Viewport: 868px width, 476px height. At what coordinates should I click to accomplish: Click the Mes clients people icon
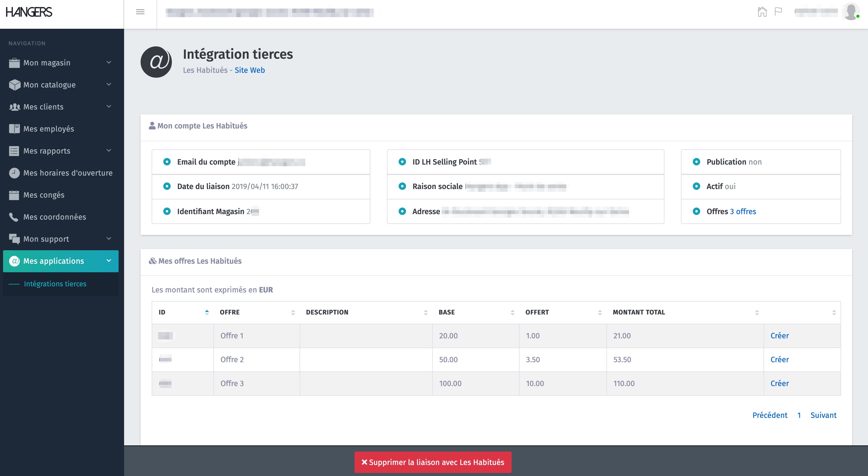coord(14,107)
